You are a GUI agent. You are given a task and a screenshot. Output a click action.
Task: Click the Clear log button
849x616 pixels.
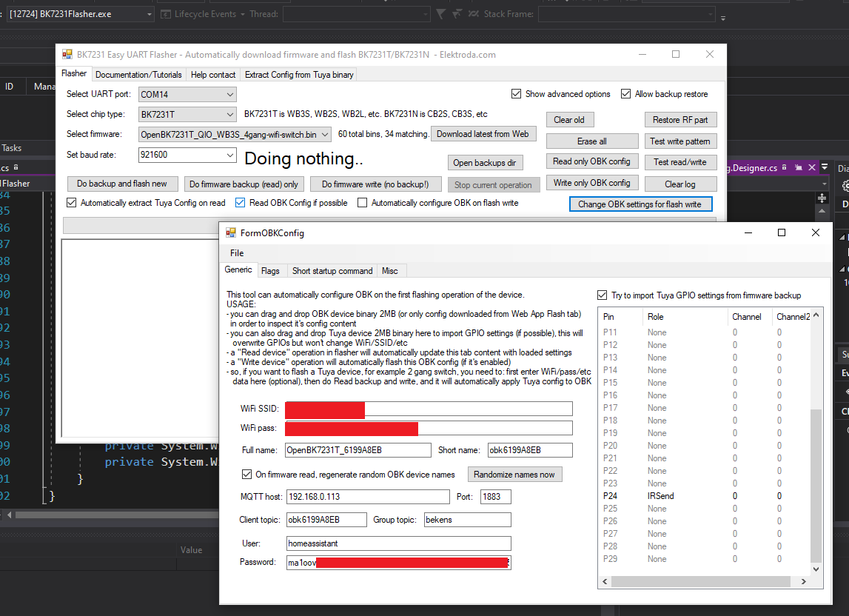click(680, 184)
